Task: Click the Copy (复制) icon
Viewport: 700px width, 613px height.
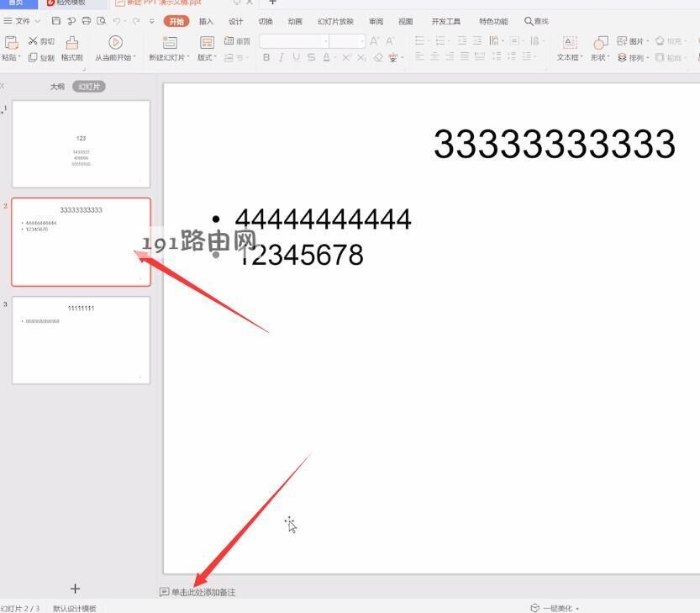Action: coord(33,57)
